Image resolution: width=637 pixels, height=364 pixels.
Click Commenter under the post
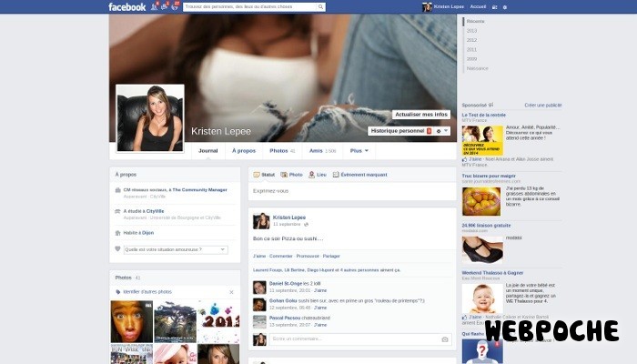pos(280,256)
